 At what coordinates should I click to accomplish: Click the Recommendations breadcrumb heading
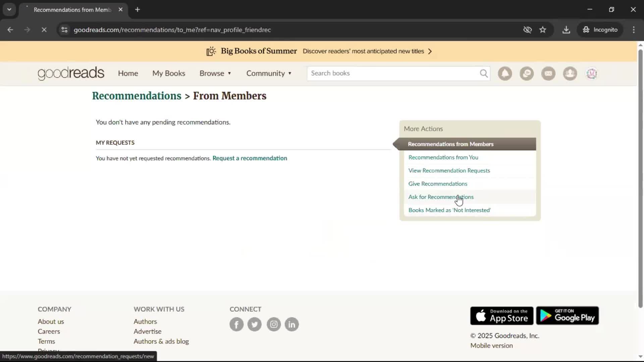coord(137,96)
